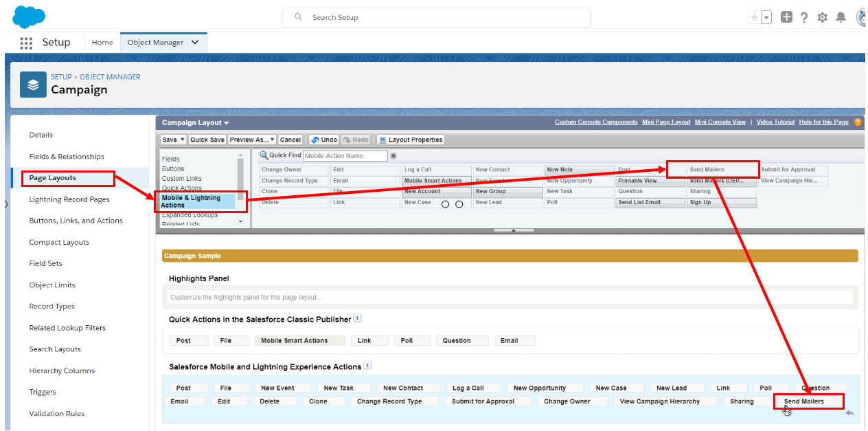Open the Mini Console View link
868x431 pixels.
tap(720, 122)
